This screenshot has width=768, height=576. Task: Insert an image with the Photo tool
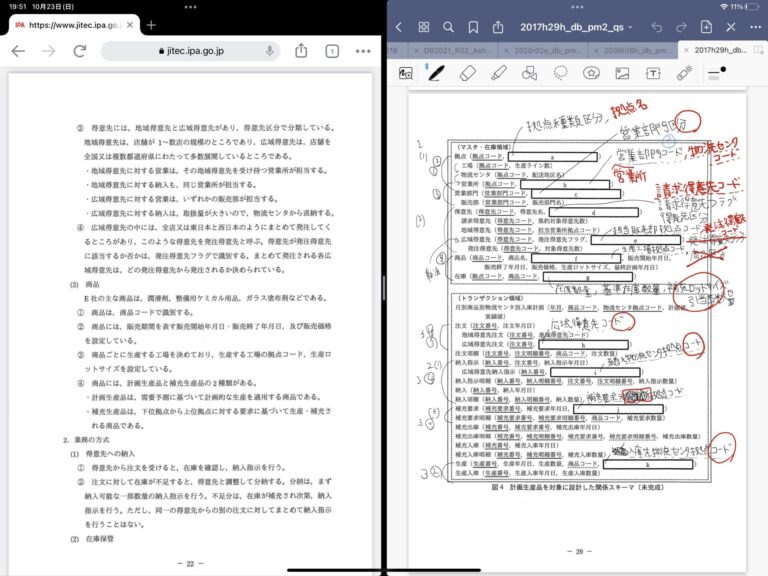[622, 73]
